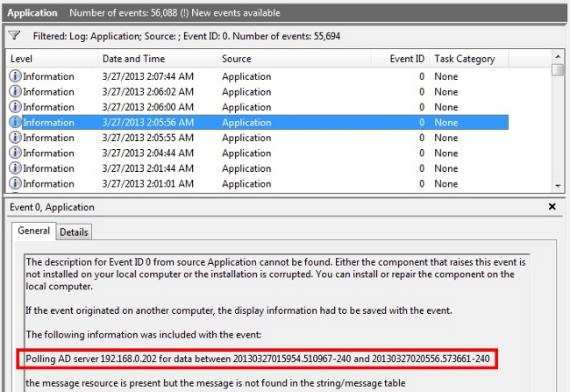Select event dated 3/27/2013 2:06:02 AM
Image resolution: width=570 pixels, height=392 pixels.
[257, 91]
